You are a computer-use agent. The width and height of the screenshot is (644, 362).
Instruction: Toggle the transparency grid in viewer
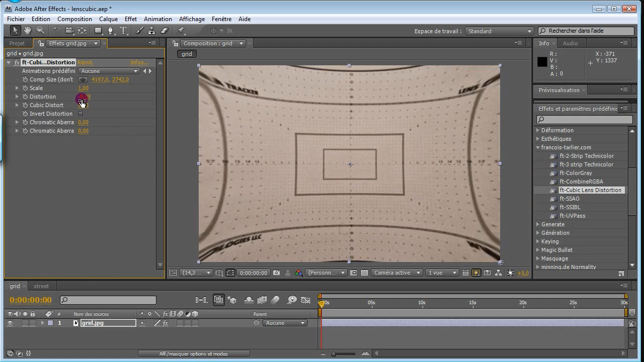[x=364, y=273]
